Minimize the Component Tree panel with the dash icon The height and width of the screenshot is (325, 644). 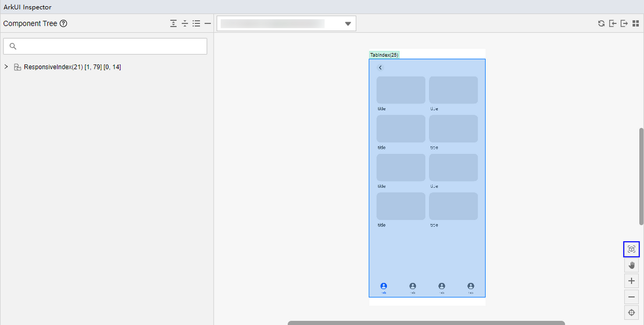pos(208,24)
